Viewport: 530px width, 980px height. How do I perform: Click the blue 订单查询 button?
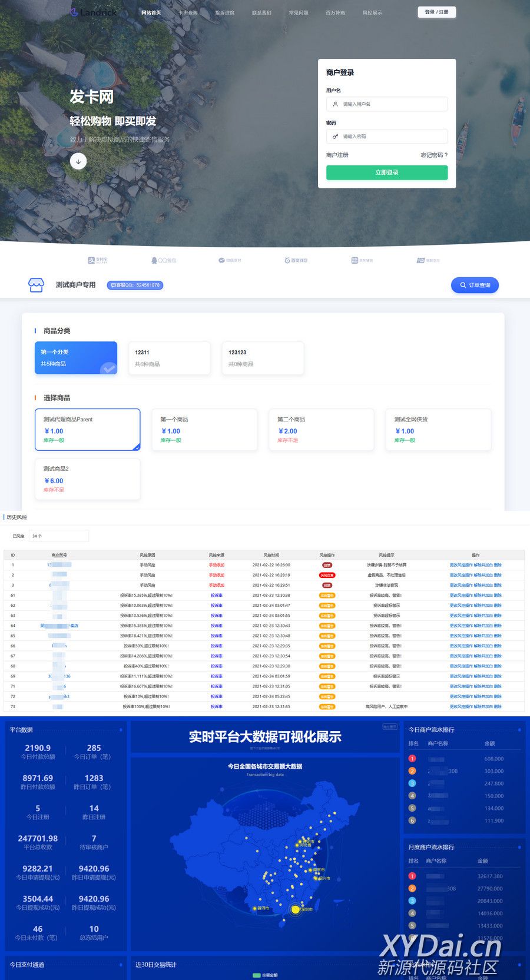pyautogui.click(x=475, y=285)
